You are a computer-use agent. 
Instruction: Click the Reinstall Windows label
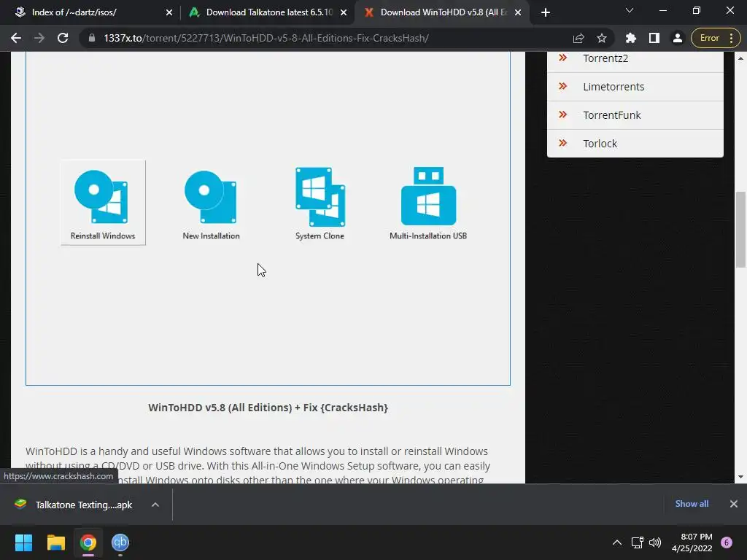pos(102,236)
